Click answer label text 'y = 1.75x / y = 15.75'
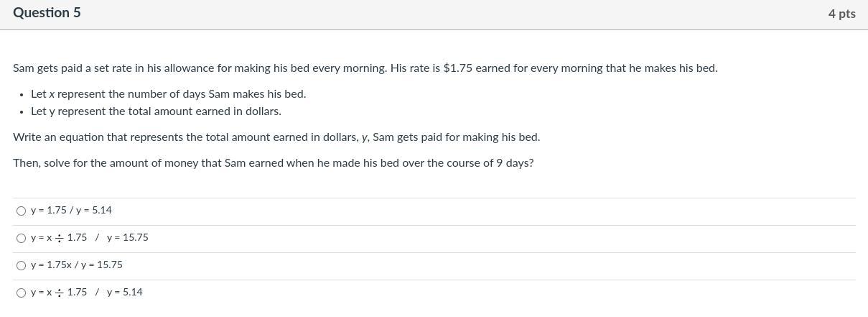The image size is (868, 317). coord(77,265)
